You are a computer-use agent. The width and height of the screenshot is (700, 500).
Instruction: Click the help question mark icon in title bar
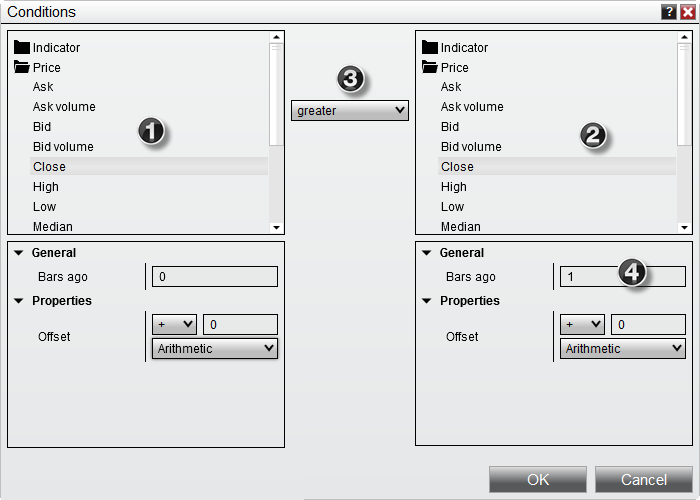669,12
